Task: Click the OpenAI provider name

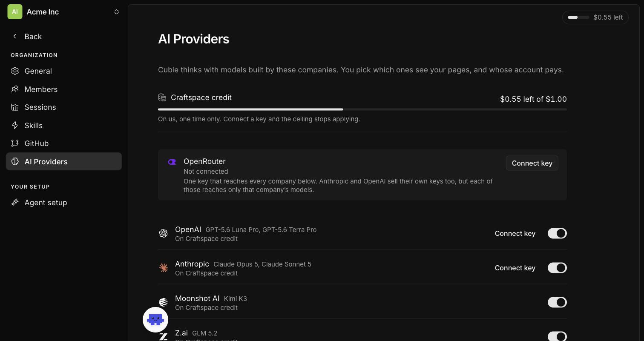Action: [188, 229]
